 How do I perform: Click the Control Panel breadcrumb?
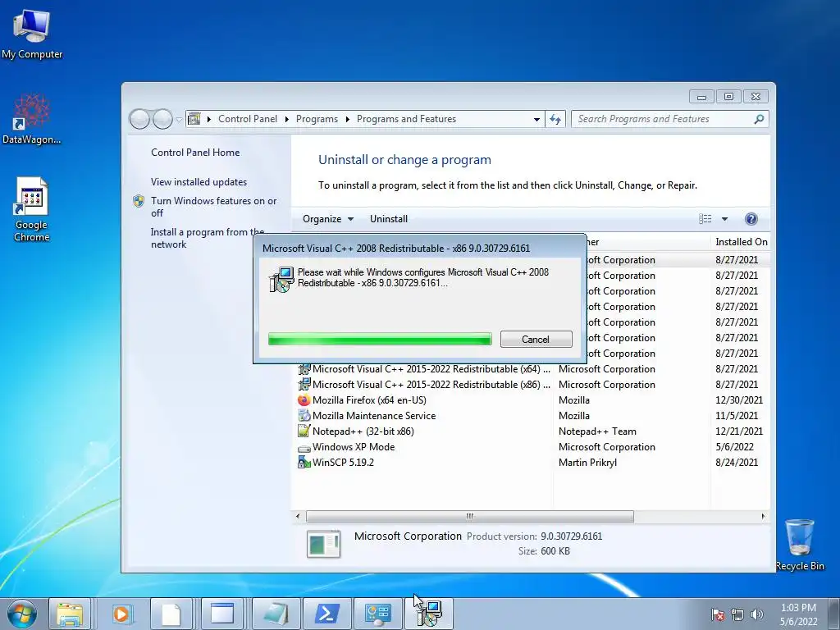point(248,119)
